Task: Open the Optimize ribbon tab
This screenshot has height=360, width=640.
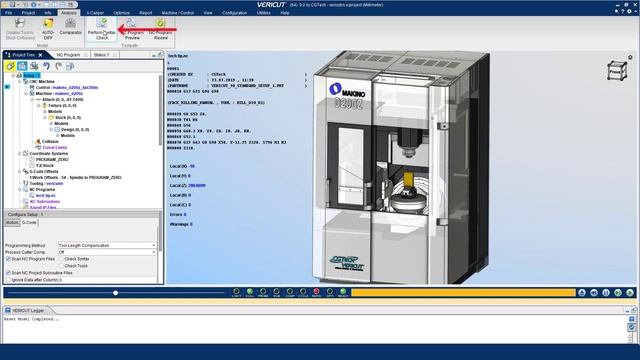Action: pyautogui.click(x=121, y=13)
